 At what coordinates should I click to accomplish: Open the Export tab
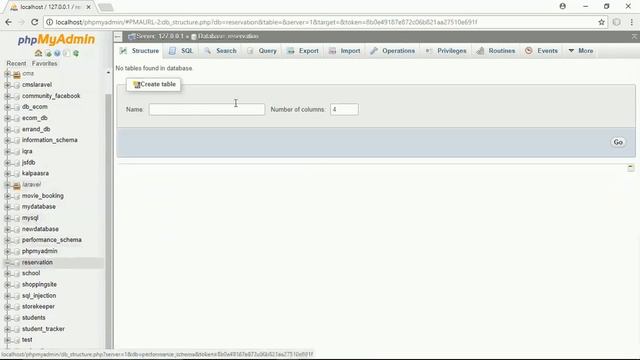click(303, 51)
